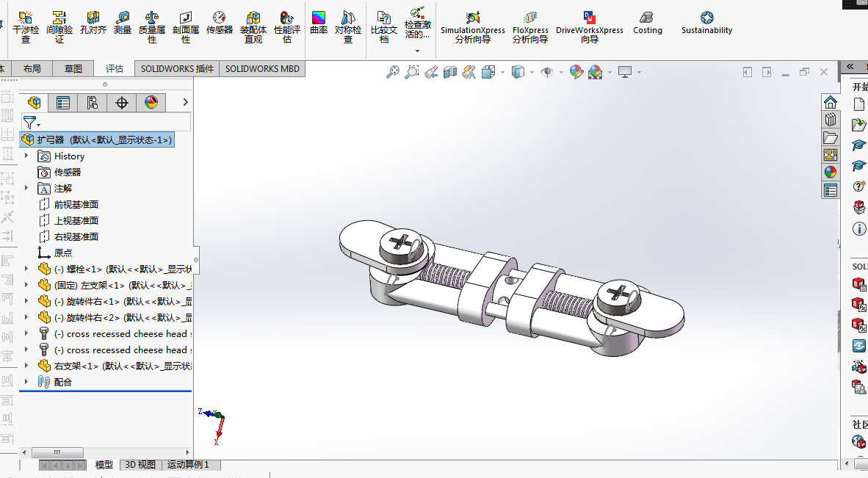Launch SimulationXpress analysis wizard
The height and width of the screenshot is (478, 868).
(x=473, y=26)
